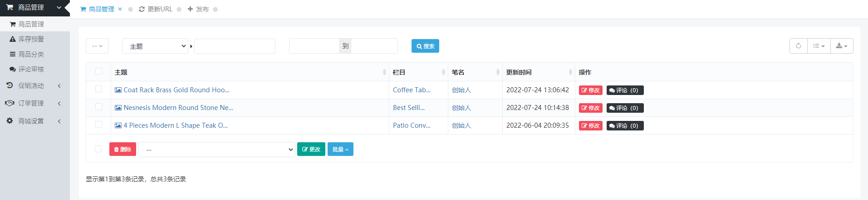Open the bulk action -- dropdown
This screenshot has width=868, height=200.
[x=217, y=150]
